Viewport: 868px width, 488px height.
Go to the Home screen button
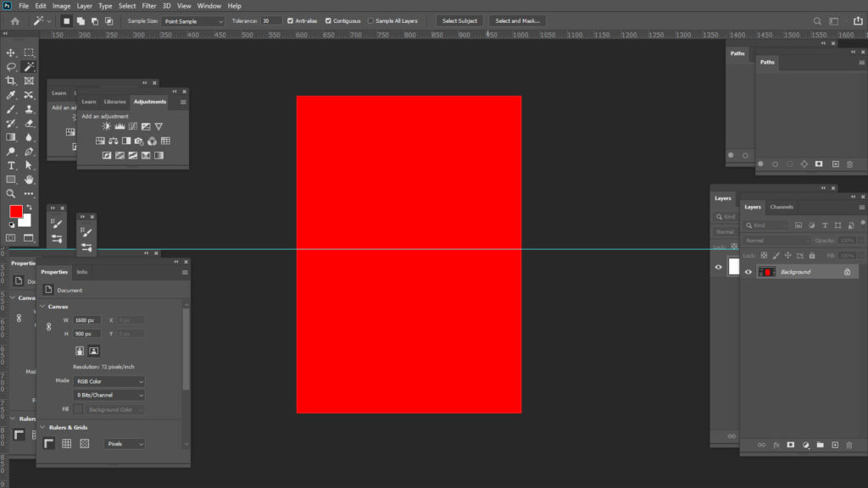(15, 21)
